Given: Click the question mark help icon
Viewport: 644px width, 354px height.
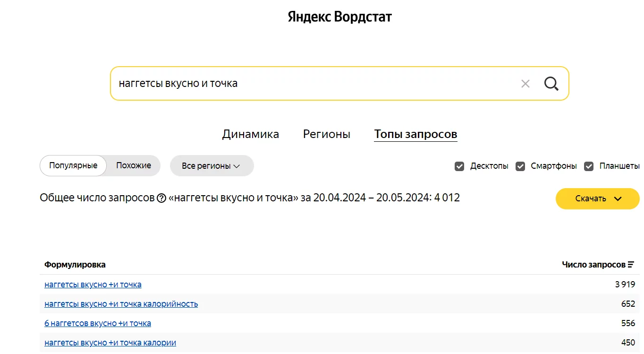Looking at the screenshot, I should (x=161, y=198).
